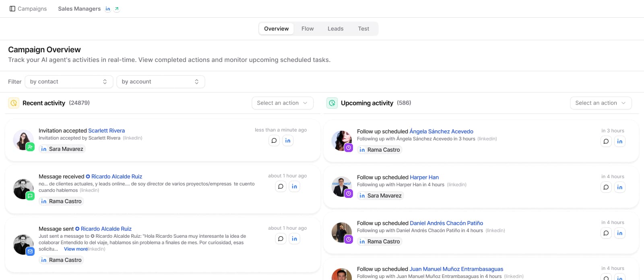
Task: Click the sidebar panel icon beside Campaigns
Action: pyautogui.click(x=12, y=9)
